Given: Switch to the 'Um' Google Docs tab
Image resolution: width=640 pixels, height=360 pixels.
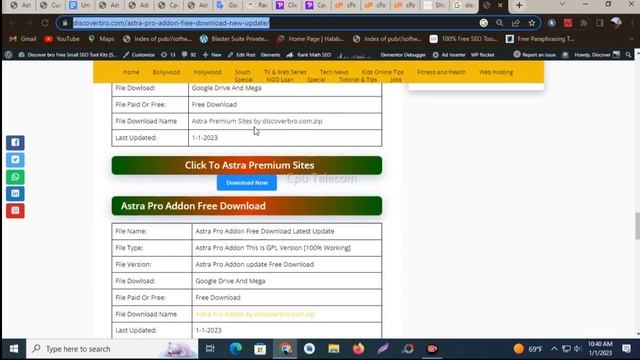Looking at the screenshot, I should click(80, 5).
